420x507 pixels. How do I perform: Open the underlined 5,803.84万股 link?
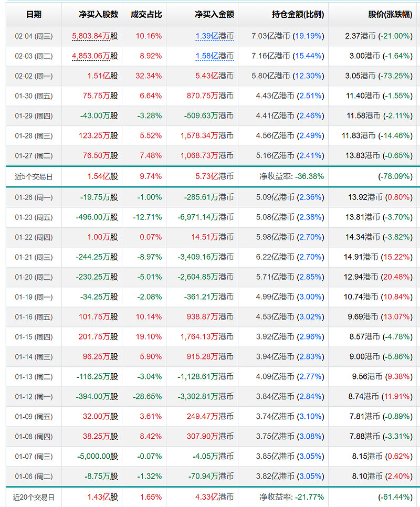[95, 36]
